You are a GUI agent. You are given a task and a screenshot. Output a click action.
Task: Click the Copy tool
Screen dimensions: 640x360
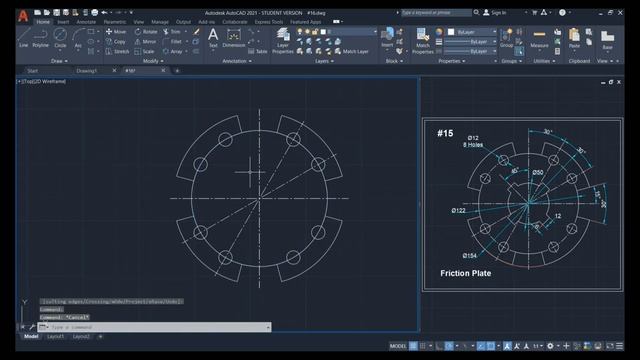point(116,42)
